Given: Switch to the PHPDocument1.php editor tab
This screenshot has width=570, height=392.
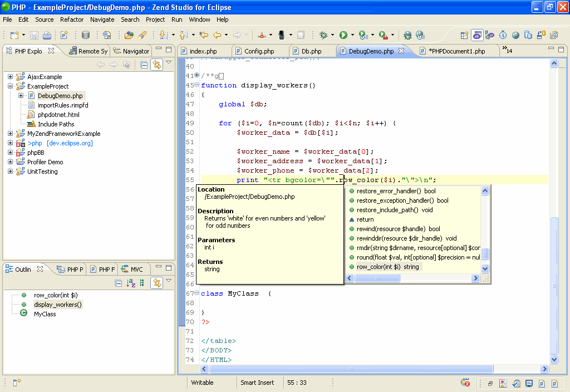Looking at the screenshot, I should pyautogui.click(x=456, y=51).
